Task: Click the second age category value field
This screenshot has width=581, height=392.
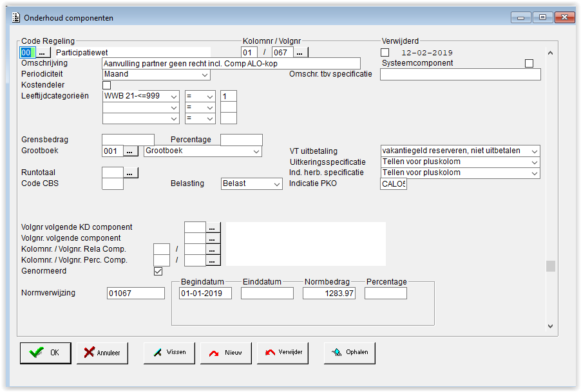Action: [x=229, y=107]
